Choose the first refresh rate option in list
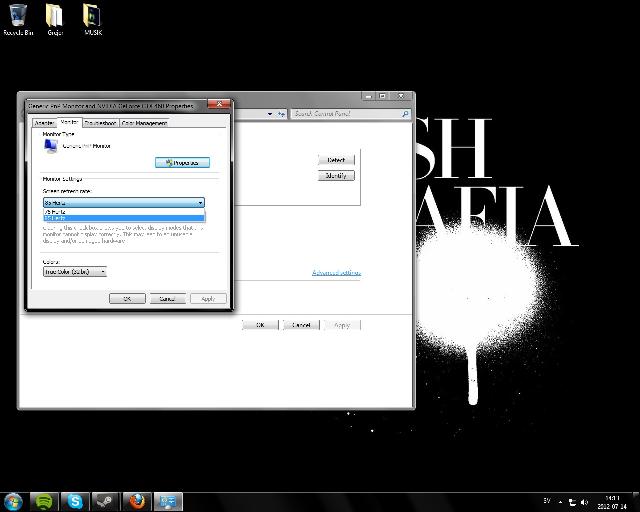The height and width of the screenshot is (512, 640). pos(124,212)
